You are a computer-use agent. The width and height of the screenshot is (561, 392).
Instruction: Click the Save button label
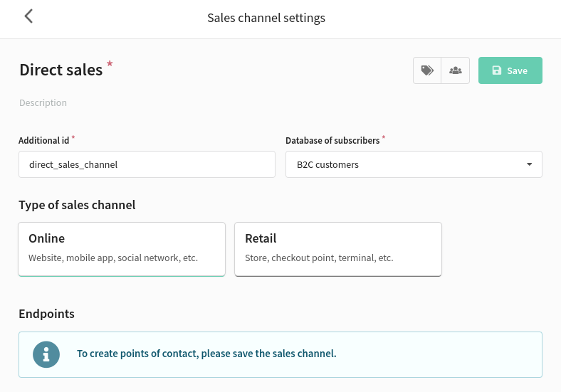coord(517,71)
